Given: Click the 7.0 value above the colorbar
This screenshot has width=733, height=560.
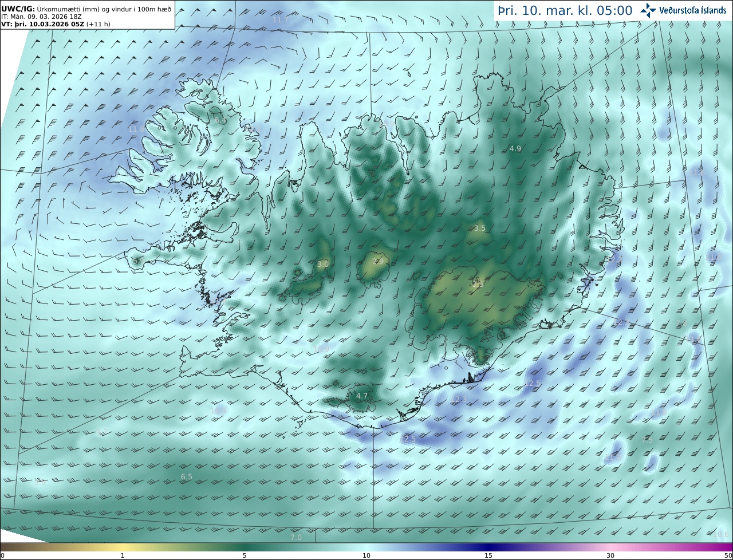Looking at the screenshot, I should pos(295,538).
